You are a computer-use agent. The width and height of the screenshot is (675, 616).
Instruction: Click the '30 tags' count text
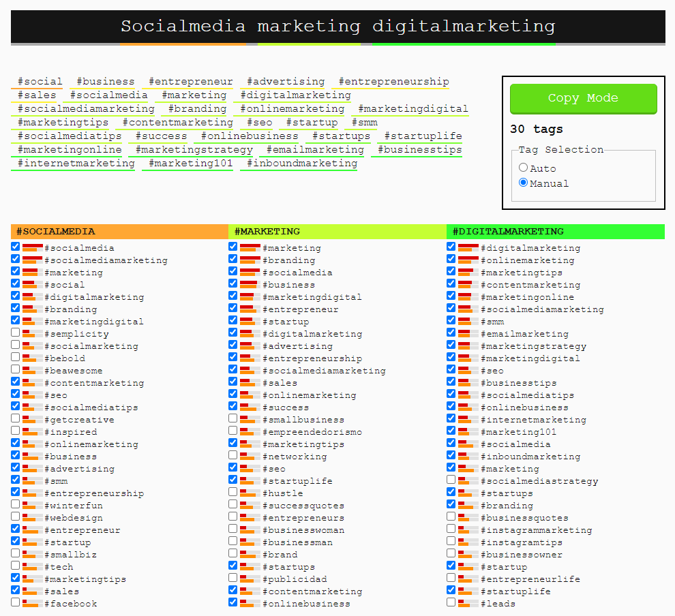coord(537,129)
